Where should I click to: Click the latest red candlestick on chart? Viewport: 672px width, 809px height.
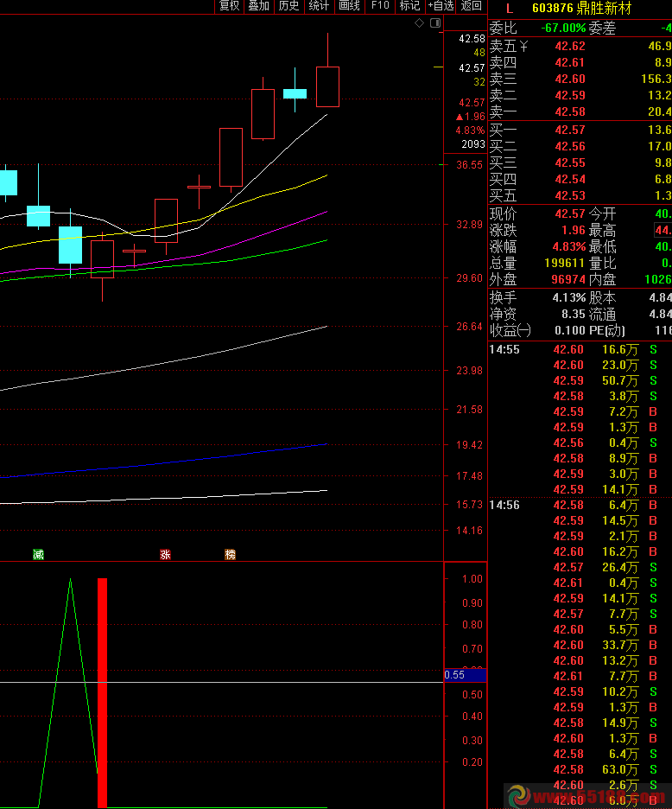[327, 86]
